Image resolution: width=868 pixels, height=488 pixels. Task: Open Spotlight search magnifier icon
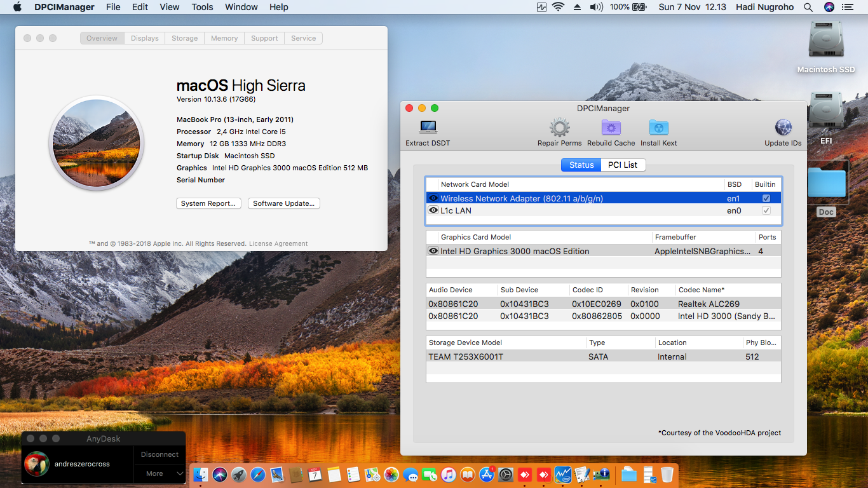click(808, 7)
